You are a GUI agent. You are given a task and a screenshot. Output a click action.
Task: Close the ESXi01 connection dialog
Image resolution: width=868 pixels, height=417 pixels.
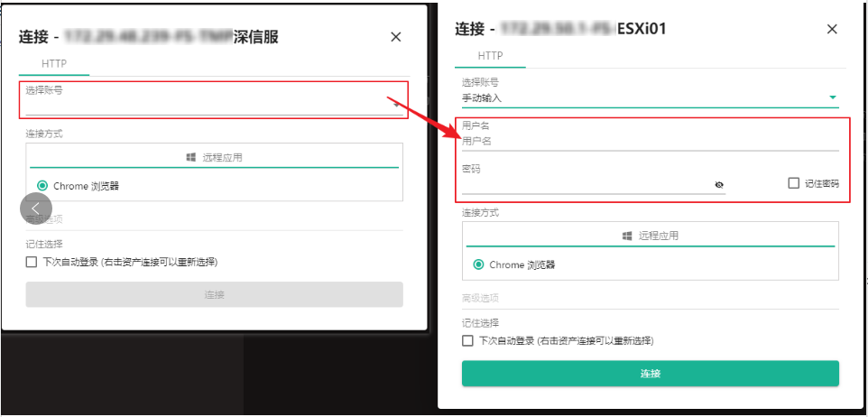pyautogui.click(x=832, y=30)
